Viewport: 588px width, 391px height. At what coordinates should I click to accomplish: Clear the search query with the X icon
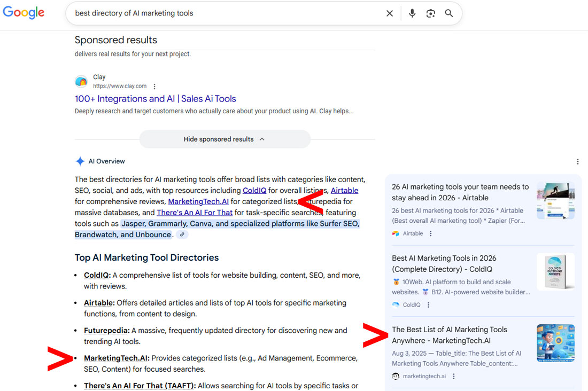[x=390, y=13]
